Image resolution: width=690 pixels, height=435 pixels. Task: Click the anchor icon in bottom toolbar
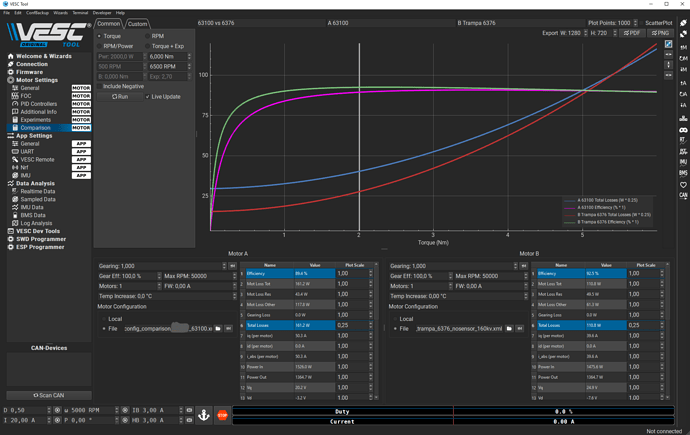[x=204, y=415]
